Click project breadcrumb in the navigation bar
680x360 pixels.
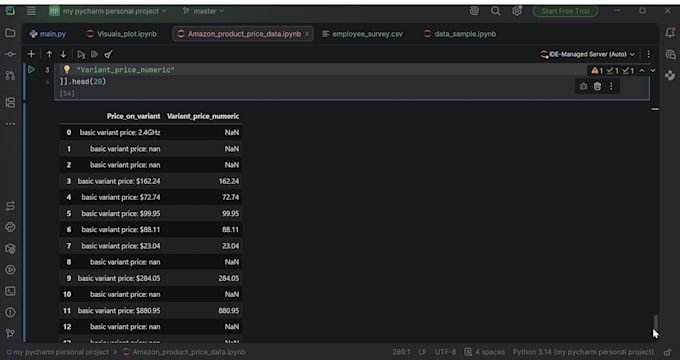click(58, 352)
